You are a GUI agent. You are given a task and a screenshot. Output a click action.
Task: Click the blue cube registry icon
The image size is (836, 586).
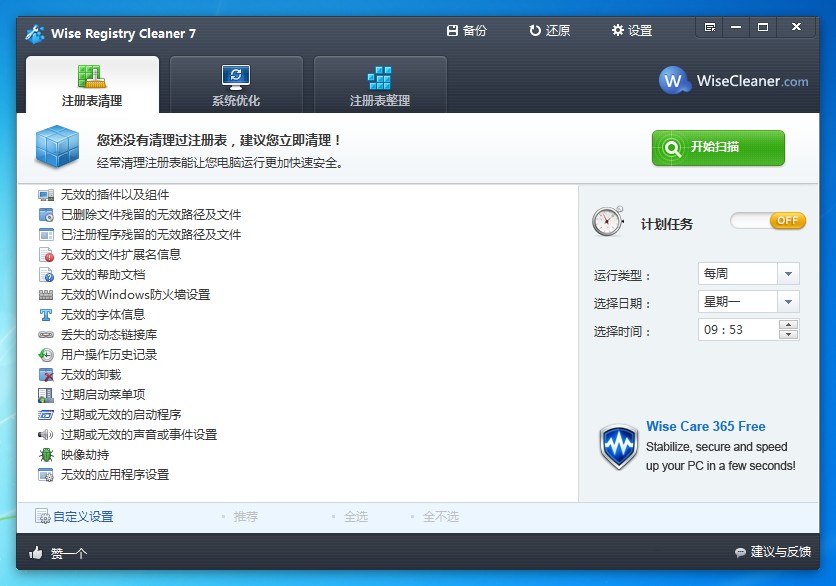click(57, 147)
